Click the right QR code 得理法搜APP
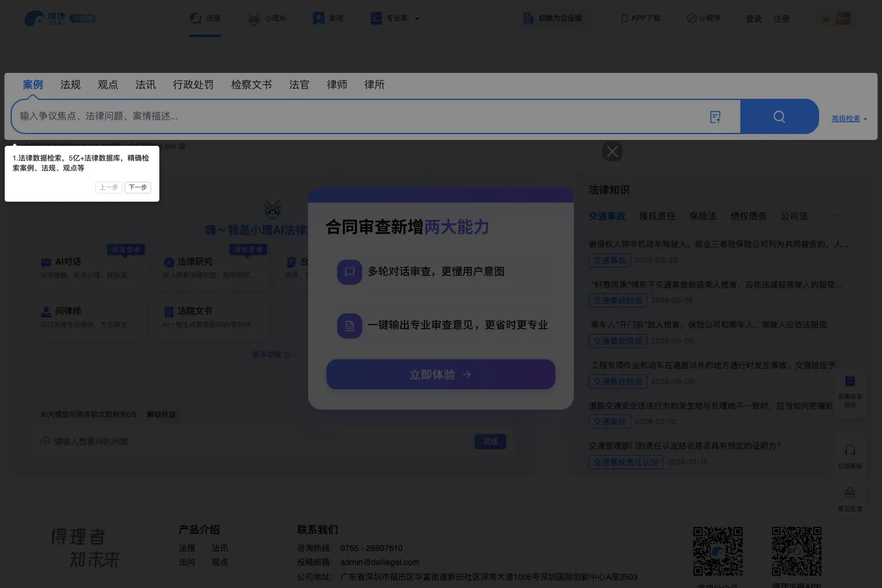The height and width of the screenshot is (588, 882). [x=797, y=552]
